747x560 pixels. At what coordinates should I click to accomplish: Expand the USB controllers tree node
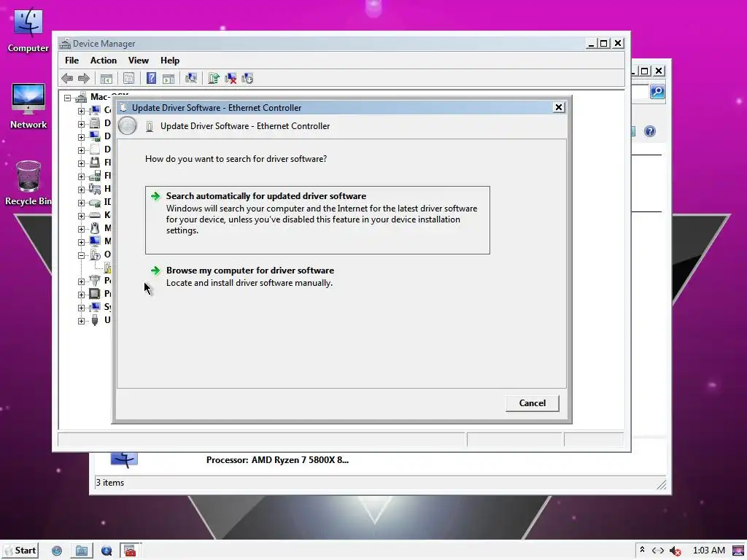click(81, 321)
